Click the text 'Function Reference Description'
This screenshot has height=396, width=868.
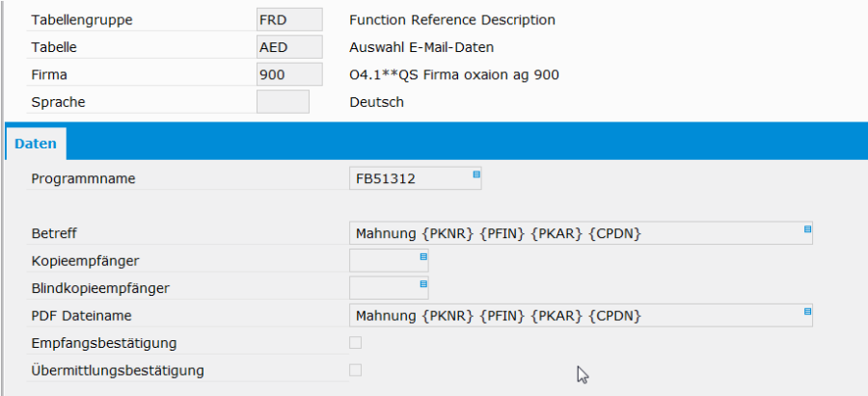click(452, 20)
